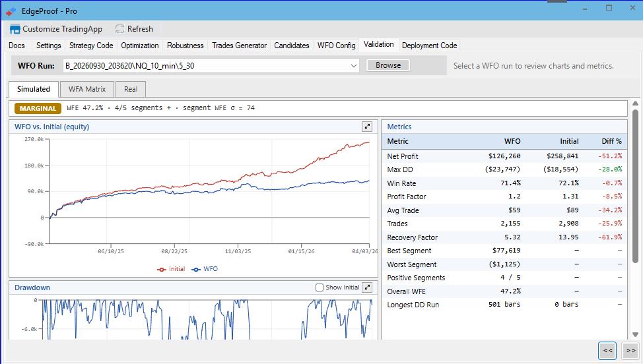The image size is (643, 364).
Task: Click the scrollbar down arrow
Action: [x=635, y=334]
